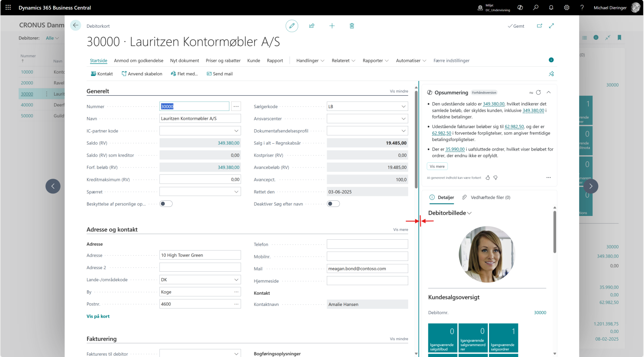This screenshot has width=644, height=357.
Task: Click the share icon in header
Action: 312,26
